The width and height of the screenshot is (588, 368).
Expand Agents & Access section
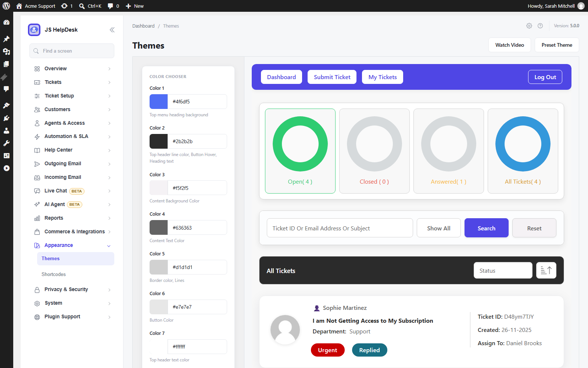tap(72, 123)
